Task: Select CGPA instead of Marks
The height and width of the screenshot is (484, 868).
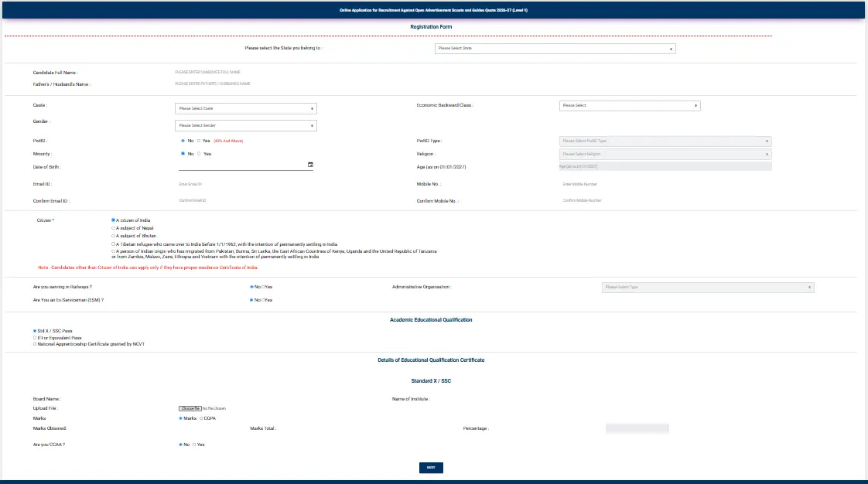Action: coord(201,419)
